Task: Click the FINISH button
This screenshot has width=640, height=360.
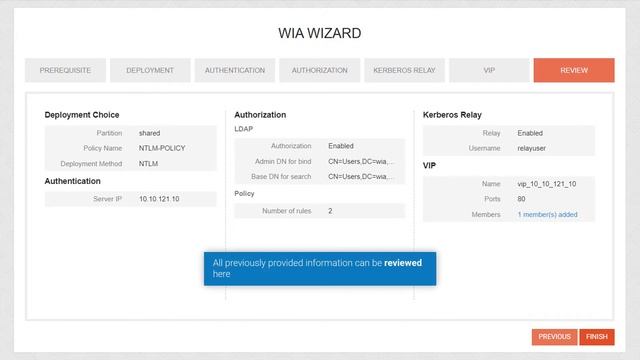Action: click(x=597, y=337)
